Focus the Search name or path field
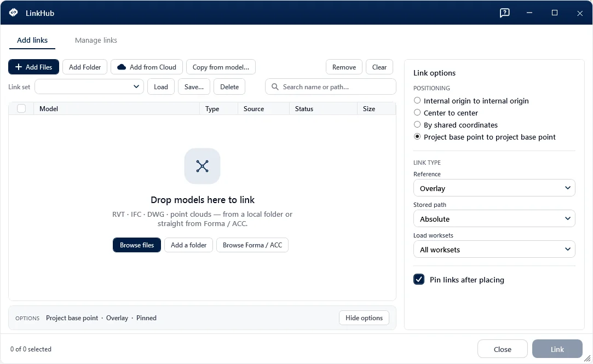The image size is (593, 364). point(331,86)
